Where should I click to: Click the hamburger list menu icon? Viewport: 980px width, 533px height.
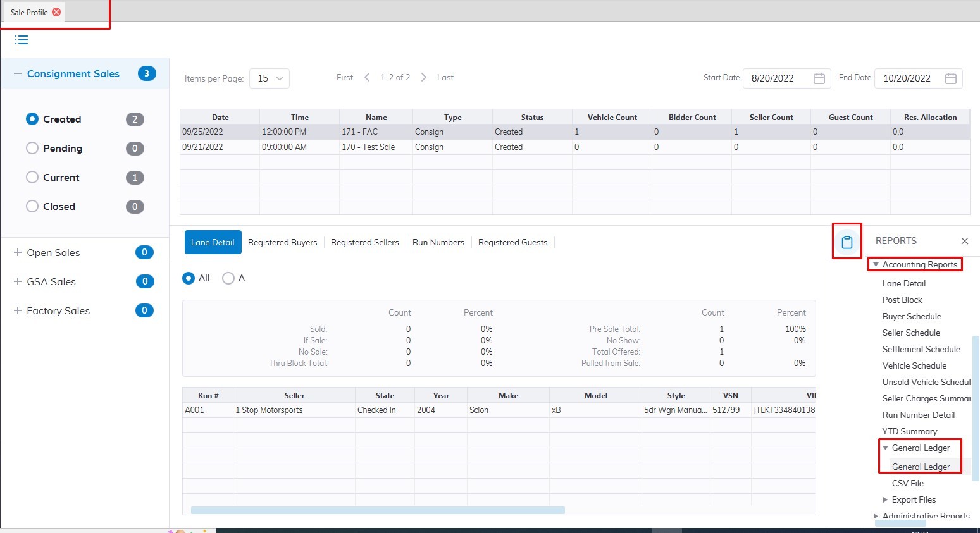coord(22,40)
